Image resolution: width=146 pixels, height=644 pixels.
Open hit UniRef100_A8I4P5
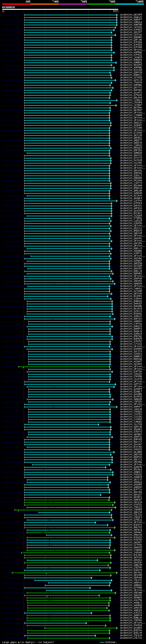[x=131, y=15]
